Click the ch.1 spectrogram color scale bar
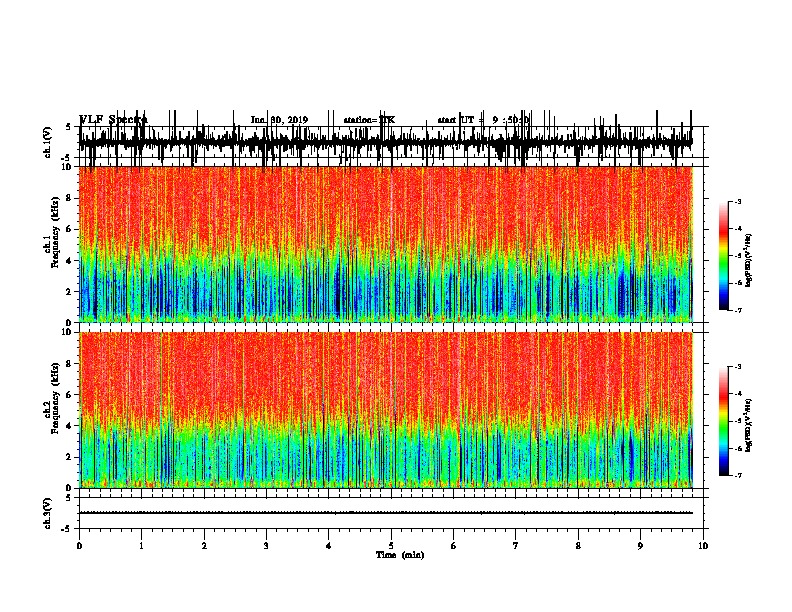 click(724, 256)
